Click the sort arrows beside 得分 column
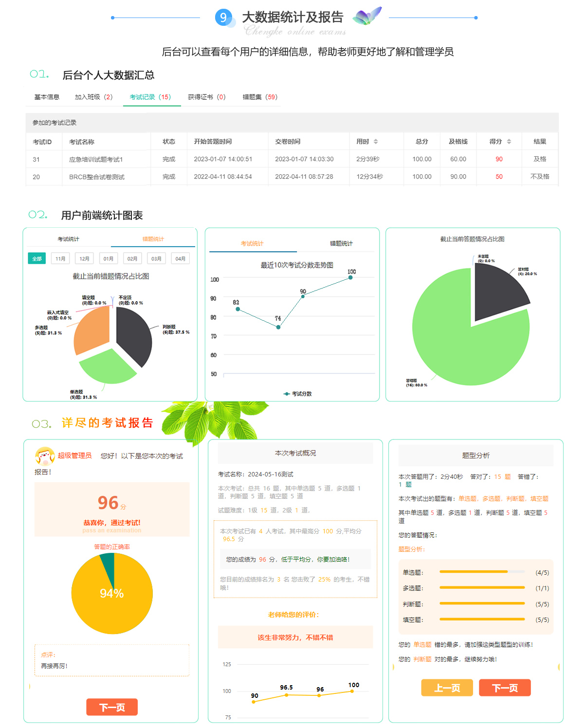 click(x=509, y=142)
